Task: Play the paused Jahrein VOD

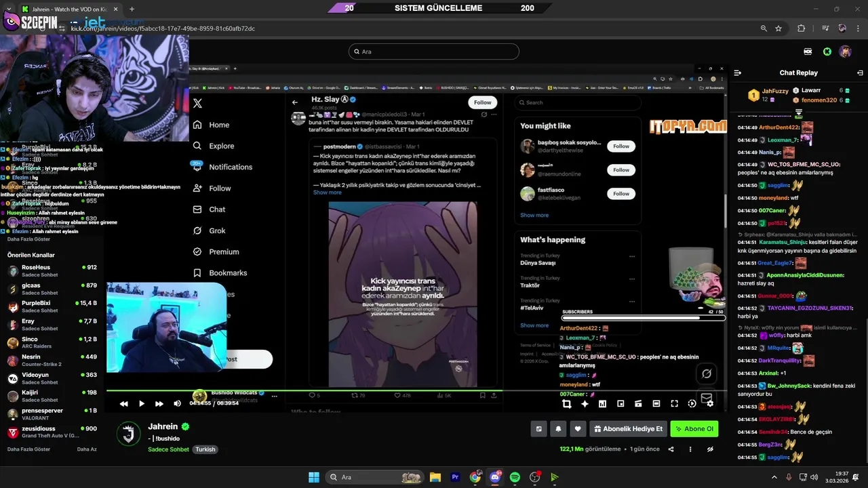Action: (142, 404)
